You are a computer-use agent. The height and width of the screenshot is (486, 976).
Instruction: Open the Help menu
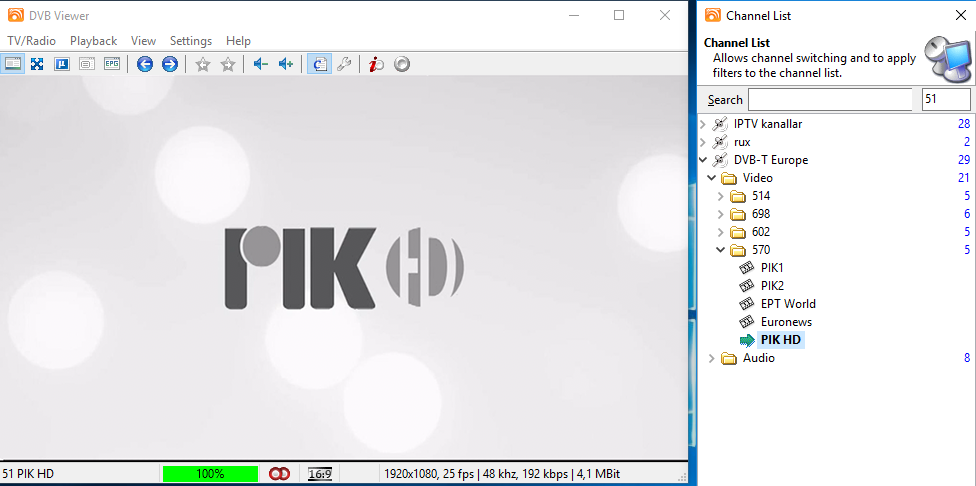tap(238, 41)
